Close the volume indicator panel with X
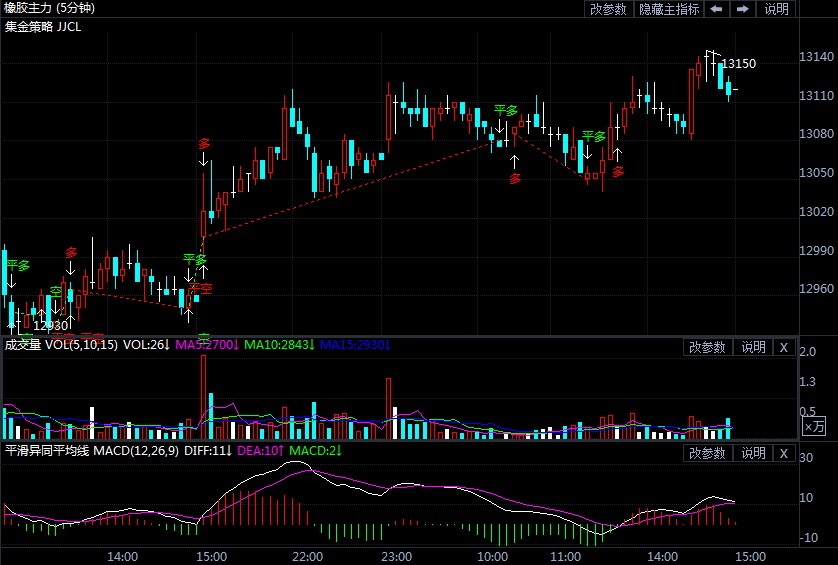 click(x=784, y=347)
